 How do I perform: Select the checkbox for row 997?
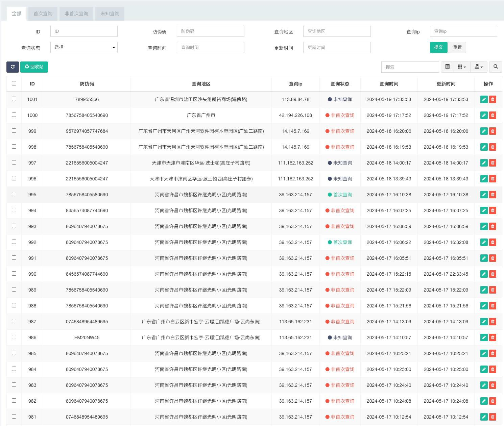tap(14, 162)
